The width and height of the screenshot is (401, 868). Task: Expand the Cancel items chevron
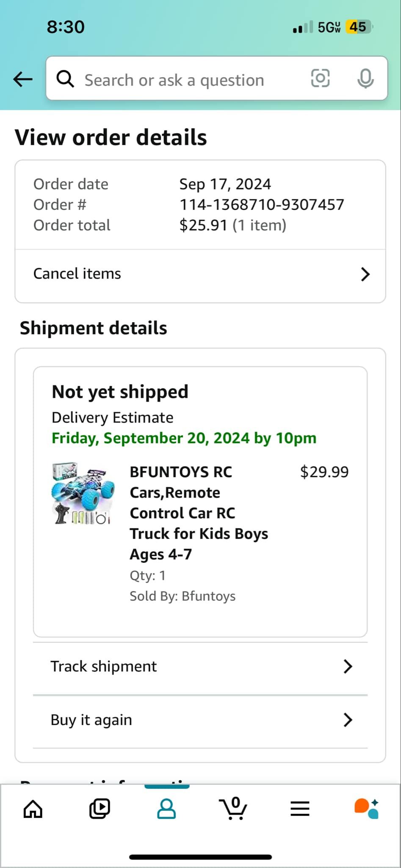coord(365,274)
